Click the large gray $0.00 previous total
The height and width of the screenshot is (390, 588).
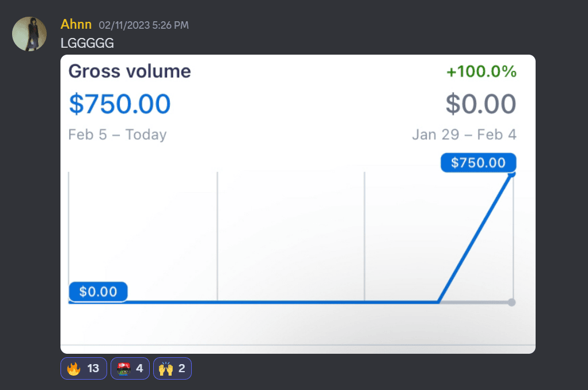tap(481, 104)
